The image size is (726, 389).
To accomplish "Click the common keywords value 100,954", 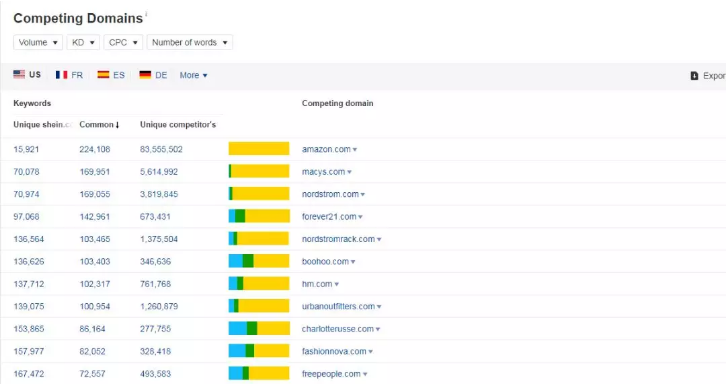I will [x=96, y=307].
